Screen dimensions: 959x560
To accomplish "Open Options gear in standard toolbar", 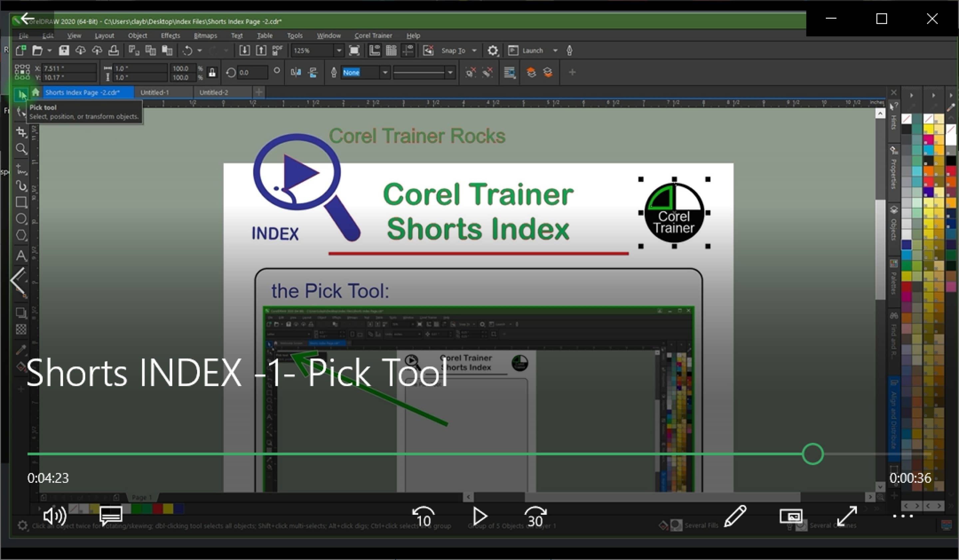I will pos(493,50).
